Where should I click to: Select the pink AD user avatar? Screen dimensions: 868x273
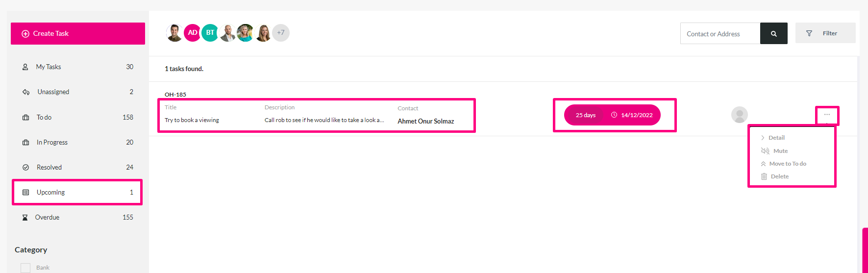pyautogui.click(x=193, y=33)
